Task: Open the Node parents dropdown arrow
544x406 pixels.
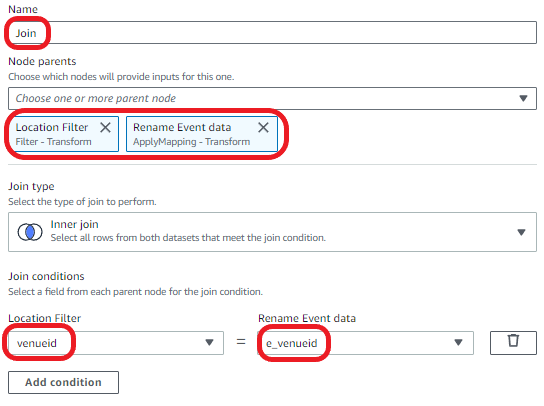Action: click(523, 99)
